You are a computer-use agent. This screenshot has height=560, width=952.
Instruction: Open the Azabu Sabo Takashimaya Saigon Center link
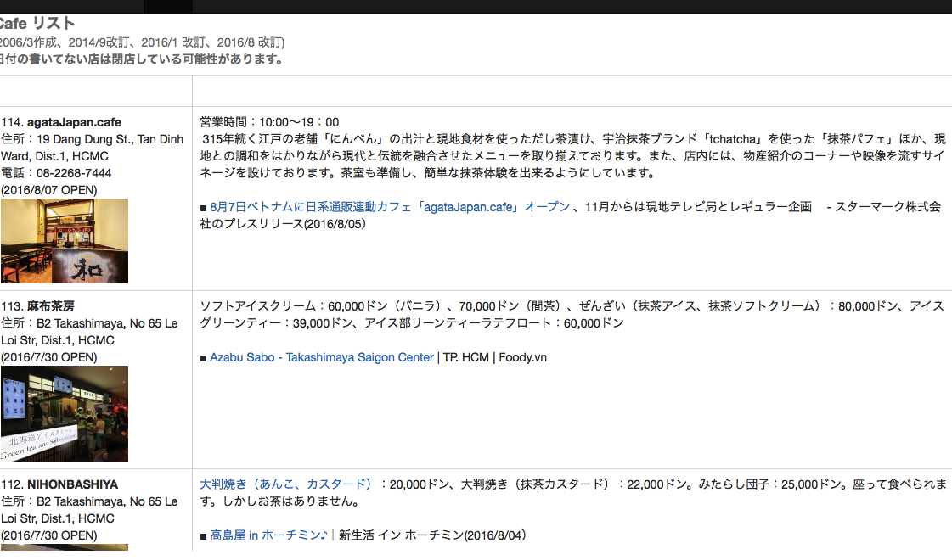click(x=322, y=357)
